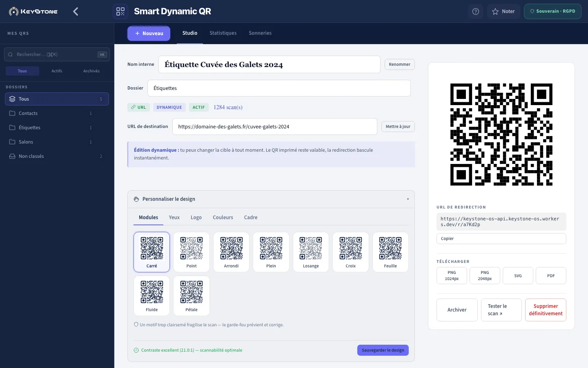Click Sauvegarder le design
This screenshot has height=368, width=588.
(x=383, y=350)
